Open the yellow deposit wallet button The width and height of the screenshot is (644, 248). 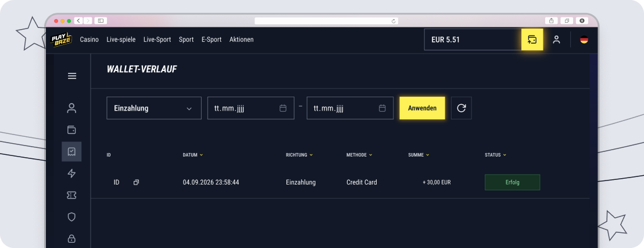click(x=532, y=40)
